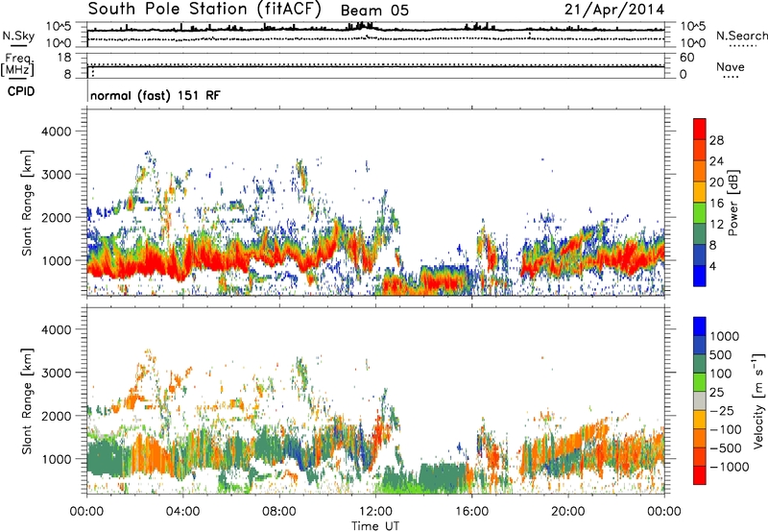Image resolution: width=768 pixels, height=532 pixels.
Task: Select the 'Beam 05' label
Action: pos(374,11)
